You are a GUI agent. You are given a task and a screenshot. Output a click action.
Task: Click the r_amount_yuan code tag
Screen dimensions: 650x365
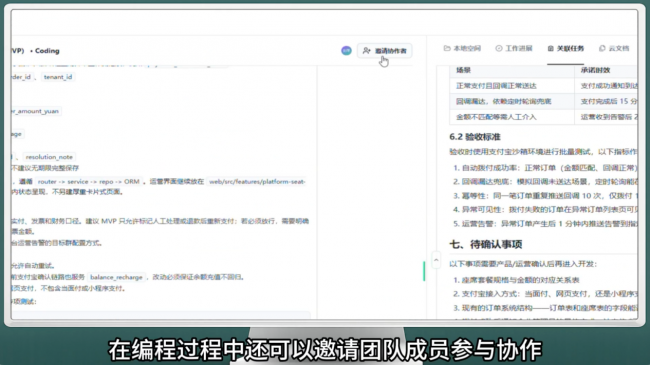click(x=36, y=111)
